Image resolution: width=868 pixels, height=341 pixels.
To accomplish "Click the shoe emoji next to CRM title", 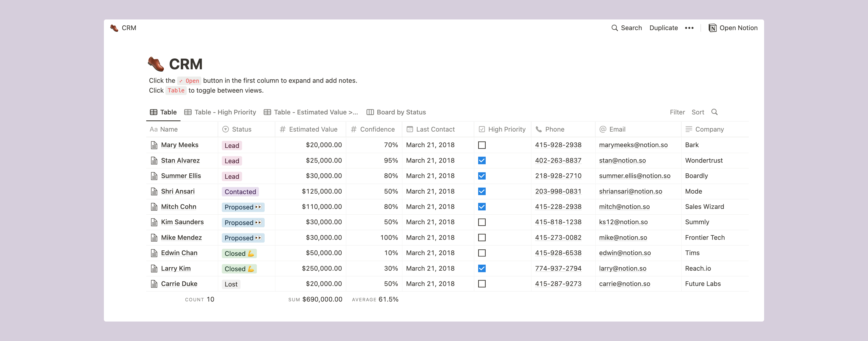I will tap(156, 64).
